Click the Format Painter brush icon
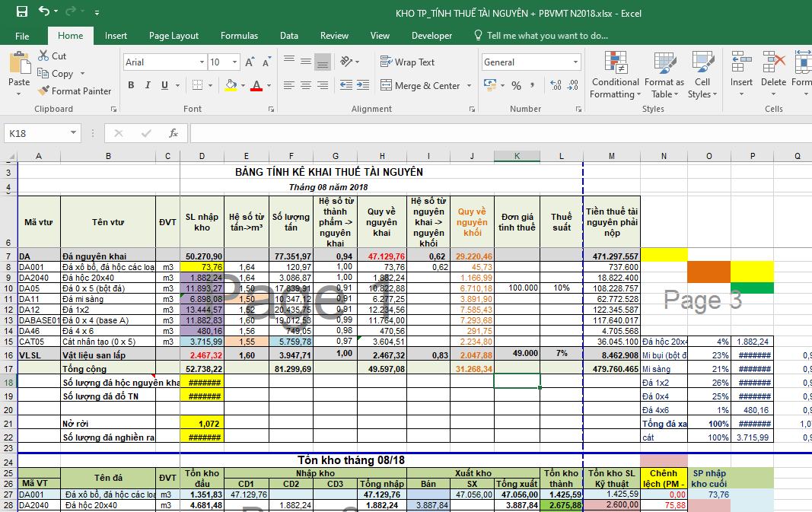812x512 pixels. (43, 91)
